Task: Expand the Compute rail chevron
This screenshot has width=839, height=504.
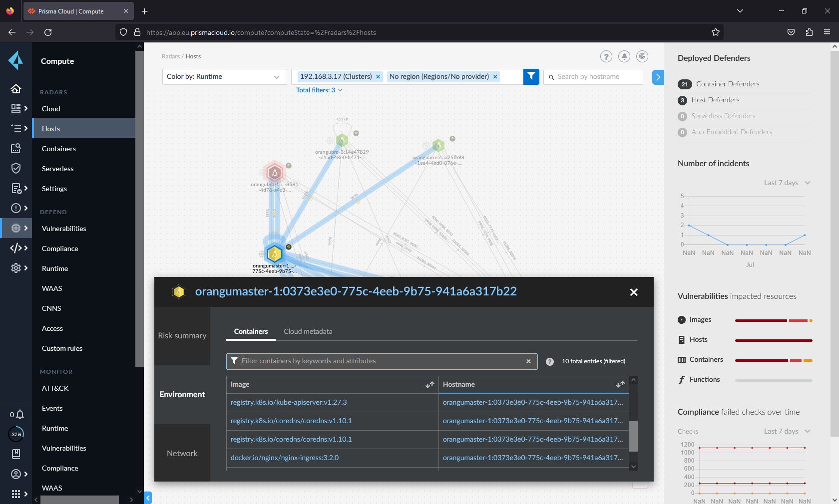Action: [x=26, y=228]
